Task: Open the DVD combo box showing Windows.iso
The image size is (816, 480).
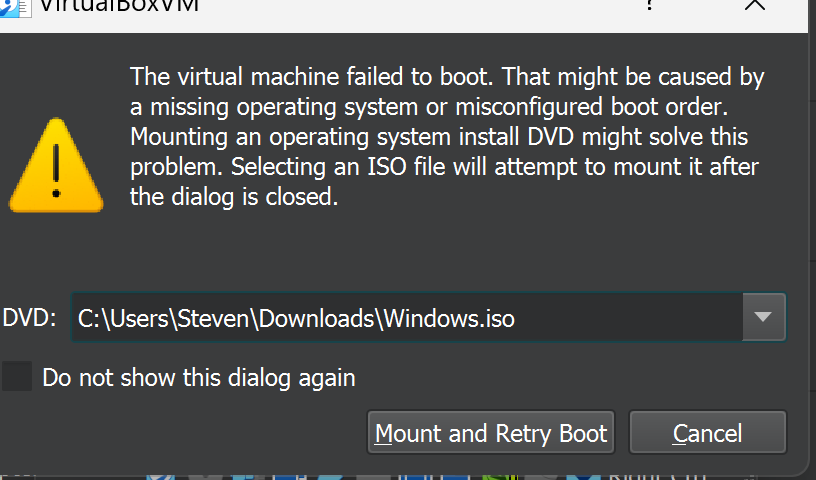Action: 428,317
